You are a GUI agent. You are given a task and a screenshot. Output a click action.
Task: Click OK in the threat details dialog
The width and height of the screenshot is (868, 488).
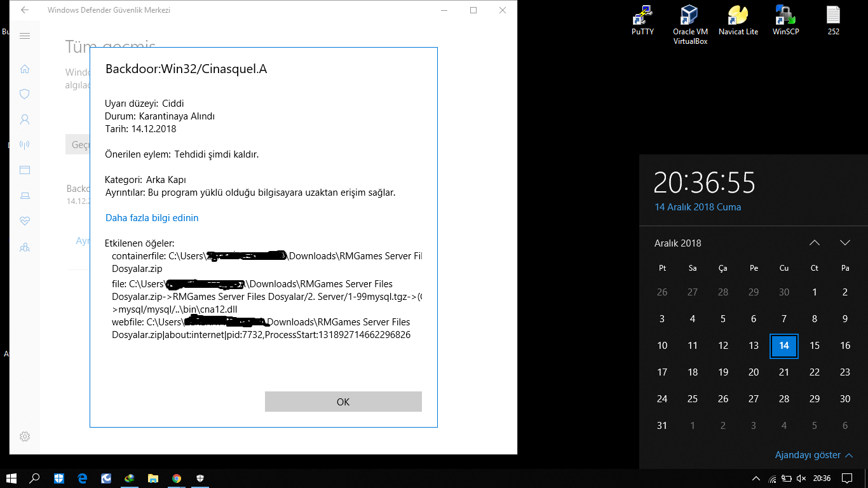point(343,402)
